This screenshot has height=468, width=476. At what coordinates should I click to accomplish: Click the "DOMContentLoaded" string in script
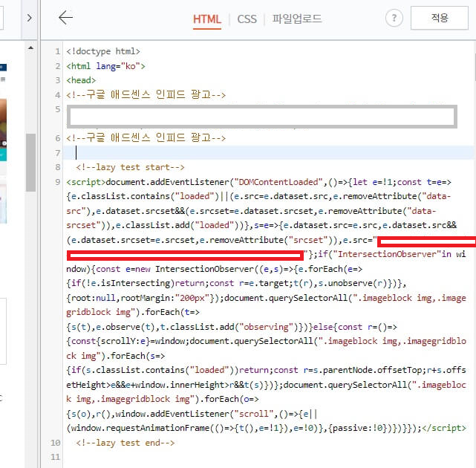[278, 182]
